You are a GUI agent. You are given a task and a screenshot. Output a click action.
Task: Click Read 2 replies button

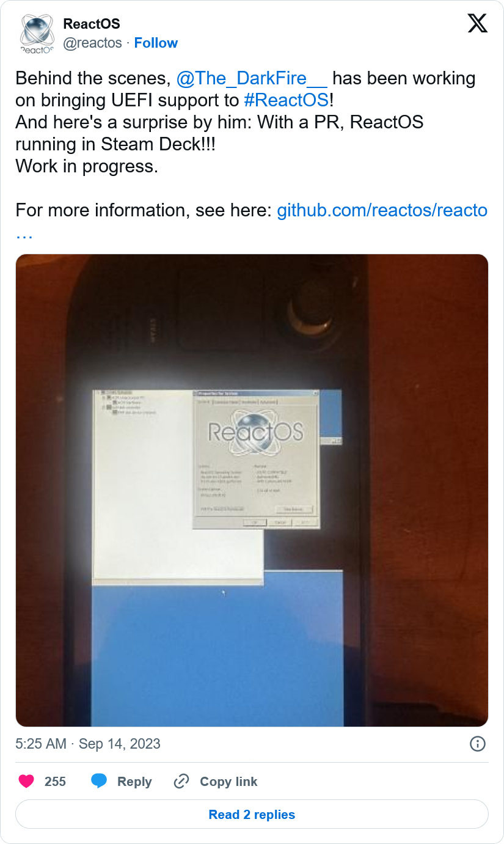252,815
